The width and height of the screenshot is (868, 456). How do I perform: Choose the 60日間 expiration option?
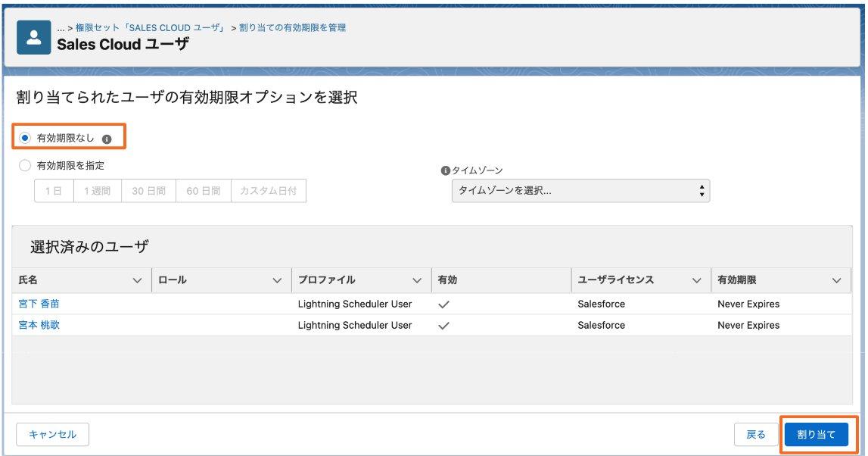[x=203, y=191]
